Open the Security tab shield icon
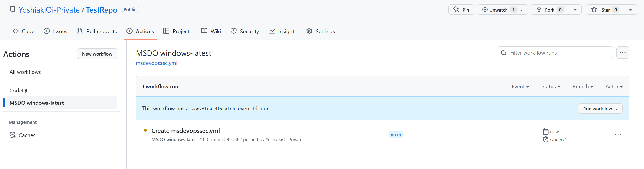644x169 pixels. coord(234,31)
